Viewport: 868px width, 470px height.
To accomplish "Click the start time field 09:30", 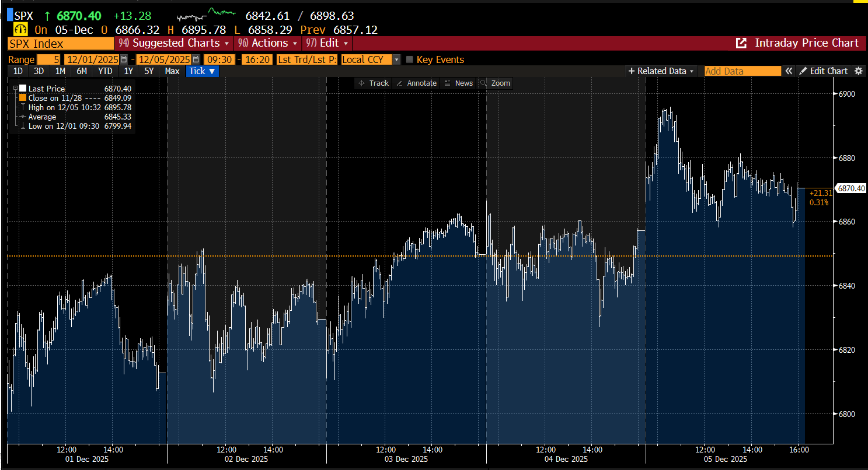I will tap(220, 59).
